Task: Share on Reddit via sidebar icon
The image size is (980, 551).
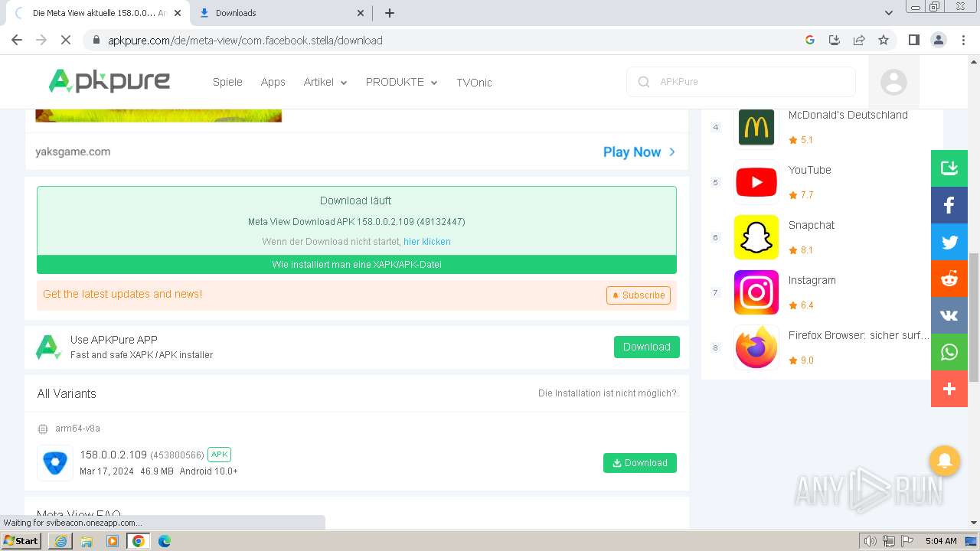Action: [x=949, y=279]
